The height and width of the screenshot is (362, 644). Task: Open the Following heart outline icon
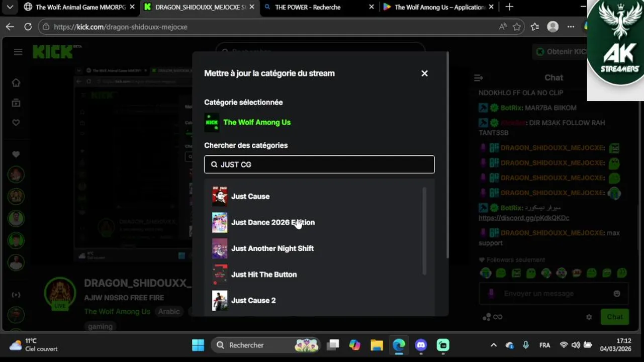(x=16, y=123)
